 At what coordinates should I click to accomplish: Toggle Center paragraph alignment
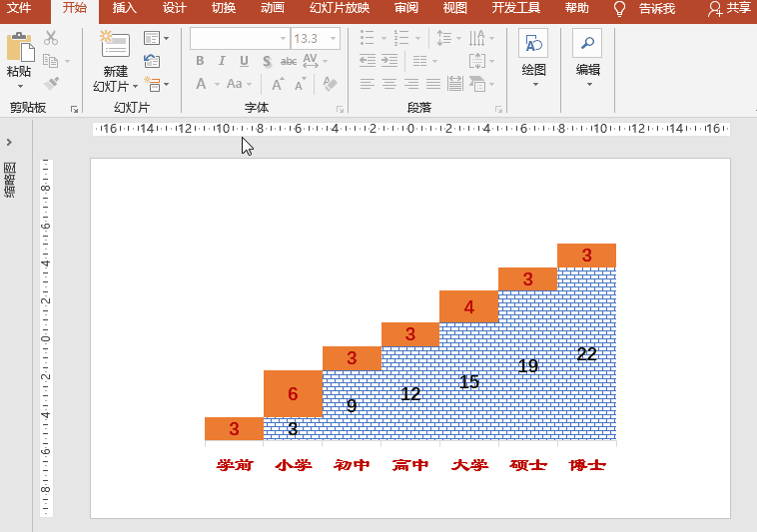[389, 84]
